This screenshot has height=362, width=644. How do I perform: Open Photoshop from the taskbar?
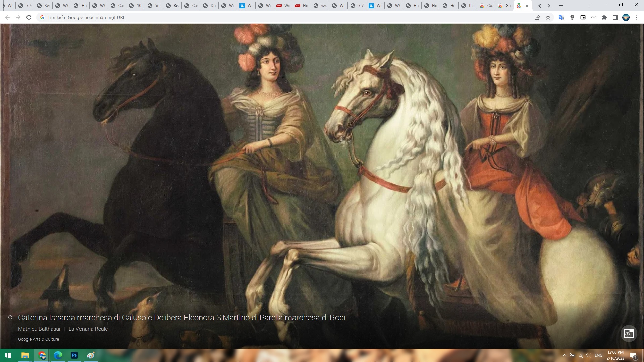click(74, 355)
